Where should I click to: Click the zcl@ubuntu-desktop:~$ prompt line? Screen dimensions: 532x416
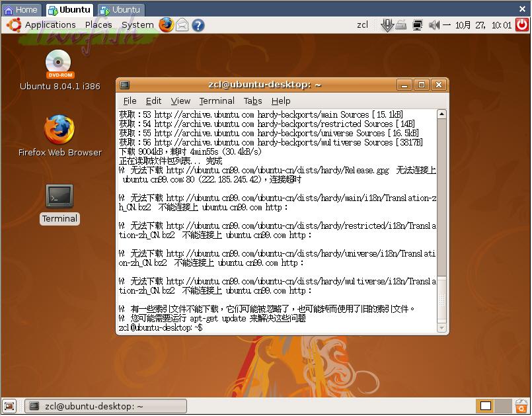(x=161, y=327)
